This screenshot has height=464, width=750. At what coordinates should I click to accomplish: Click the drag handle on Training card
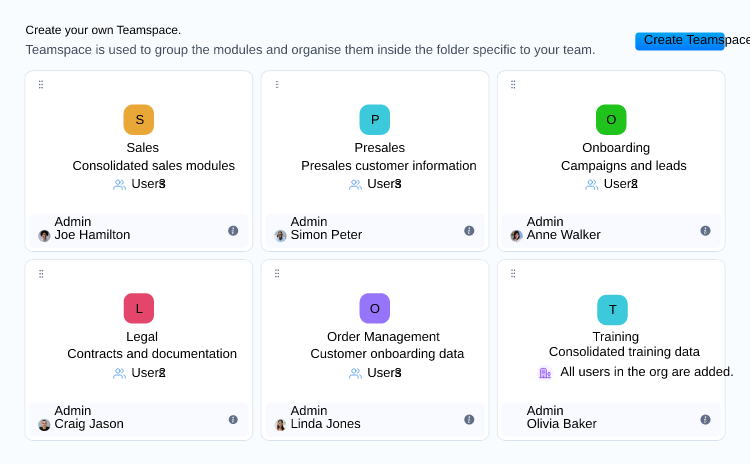(x=513, y=273)
